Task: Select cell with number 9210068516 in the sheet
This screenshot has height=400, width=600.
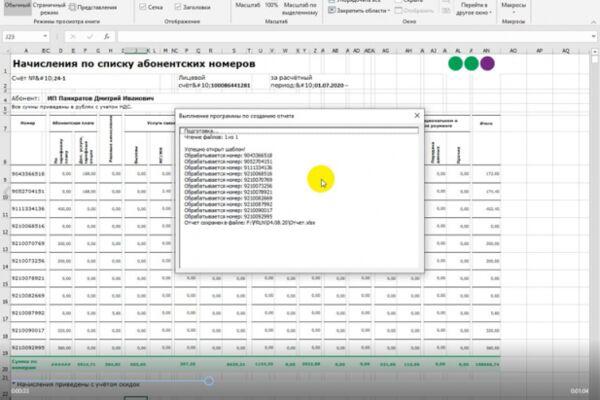Action: pos(28,226)
